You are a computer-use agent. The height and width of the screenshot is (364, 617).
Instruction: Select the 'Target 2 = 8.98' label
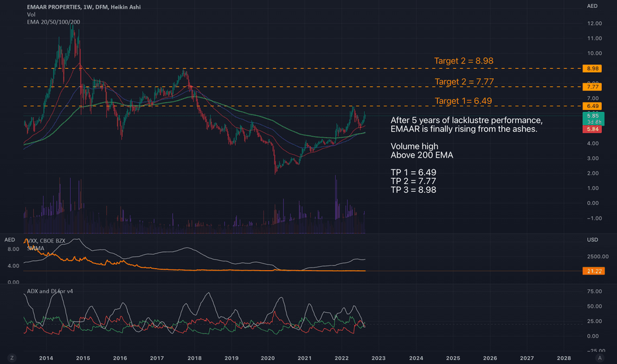pyautogui.click(x=463, y=61)
